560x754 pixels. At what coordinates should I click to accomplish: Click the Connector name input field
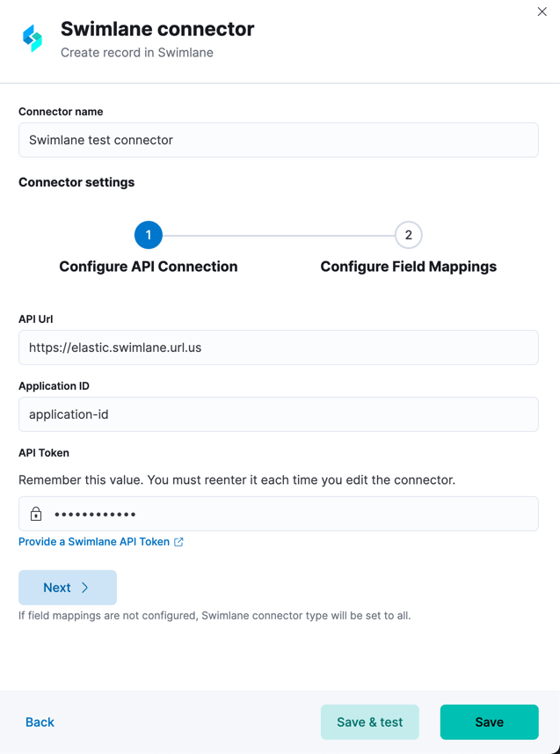278,140
